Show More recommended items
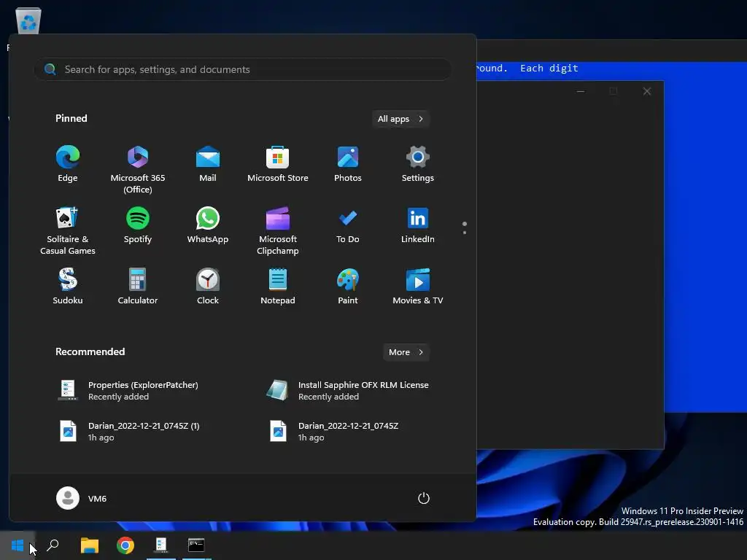 click(x=406, y=352)
